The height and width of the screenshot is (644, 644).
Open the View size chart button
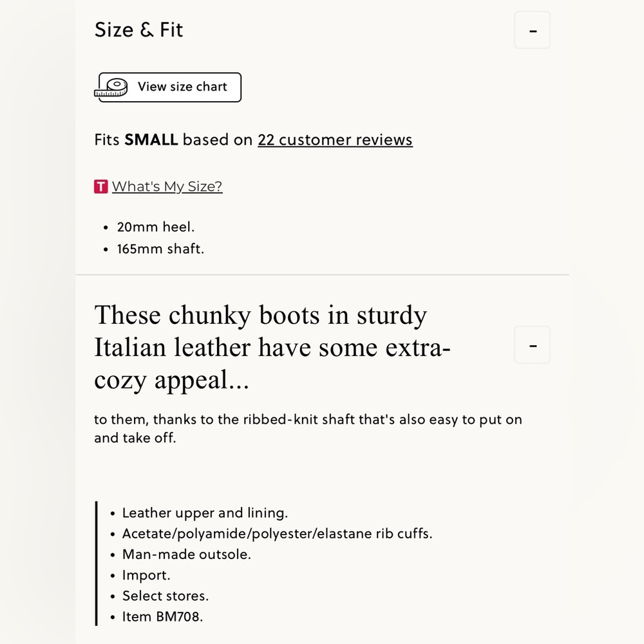tap(169, 87)
